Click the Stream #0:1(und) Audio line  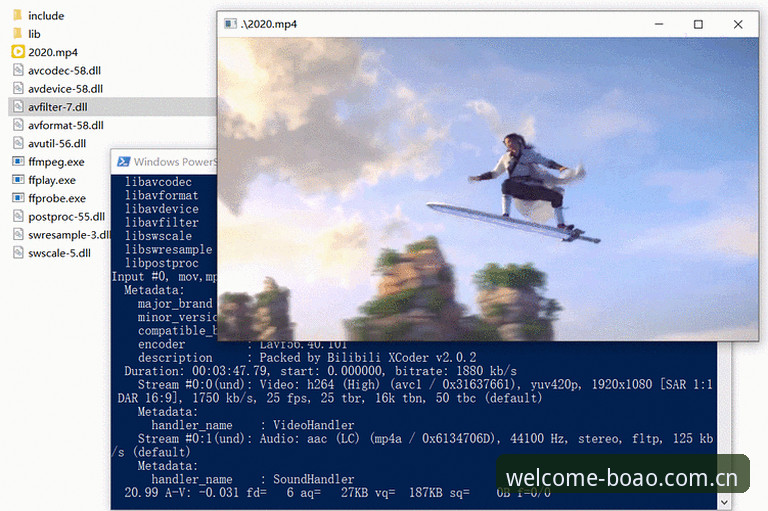412,445
